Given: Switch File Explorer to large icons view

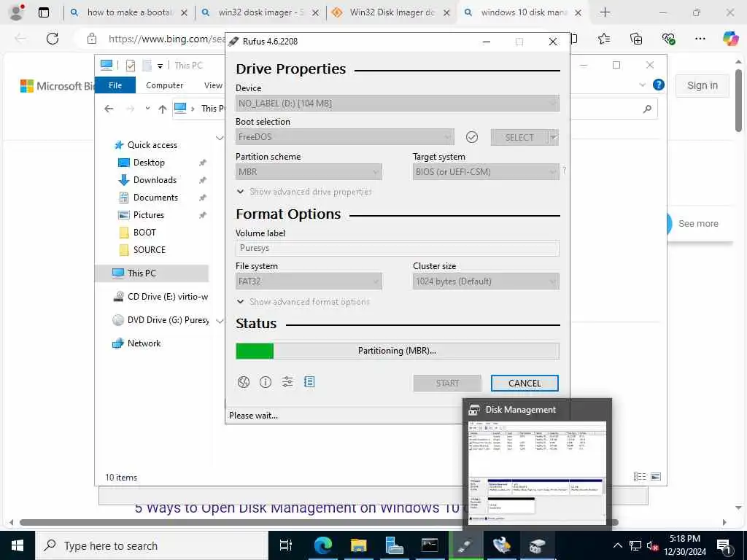Looking at the screenshot, I should coord(656,476).
